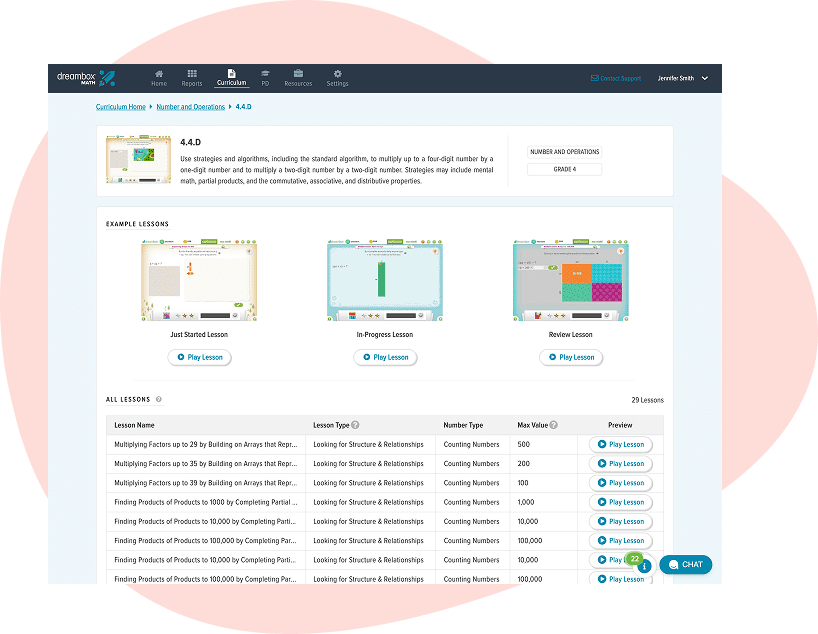This screenshot has height=634, width=818.
Task: Open the Settings gear icon
Action: click(x=337, y=77)
